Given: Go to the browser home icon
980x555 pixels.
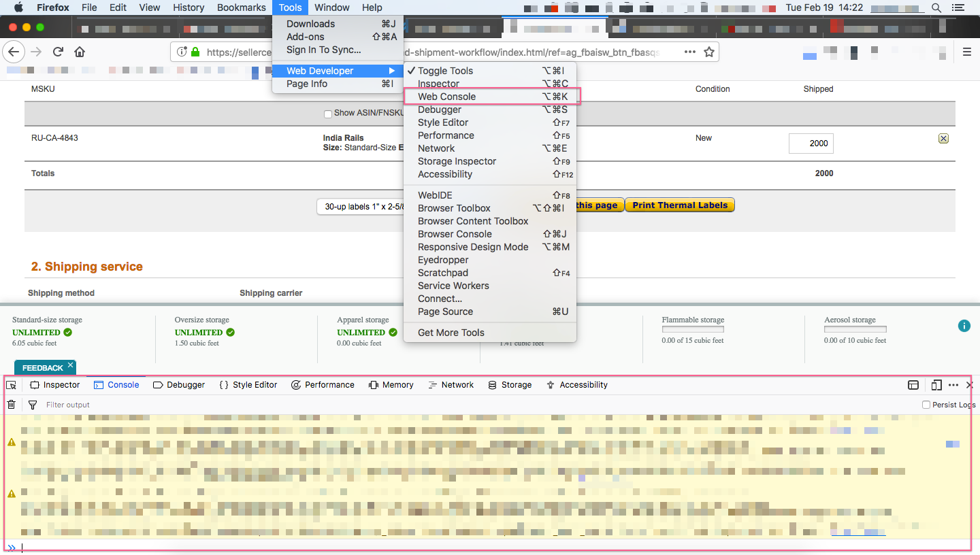Looking at the screenshot, I should (x=80, y=52).
